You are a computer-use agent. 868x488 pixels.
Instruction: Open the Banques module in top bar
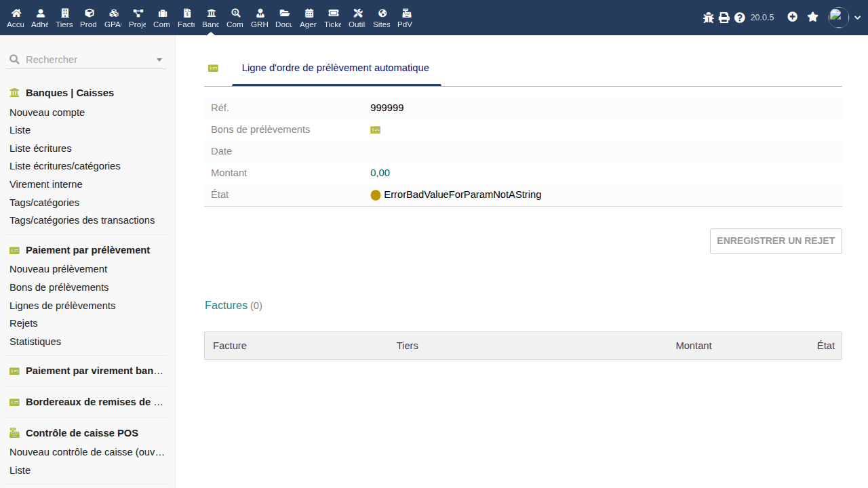pos(211,18)
